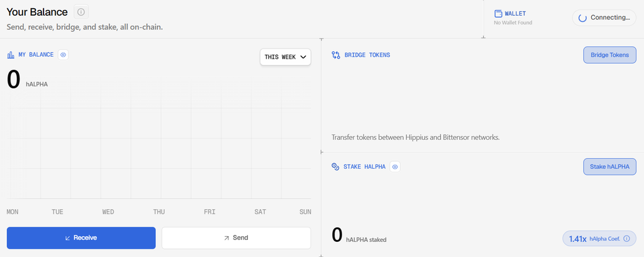Click the WALLET label
This screenshot has height=257, width=644.
pos(515,14)
